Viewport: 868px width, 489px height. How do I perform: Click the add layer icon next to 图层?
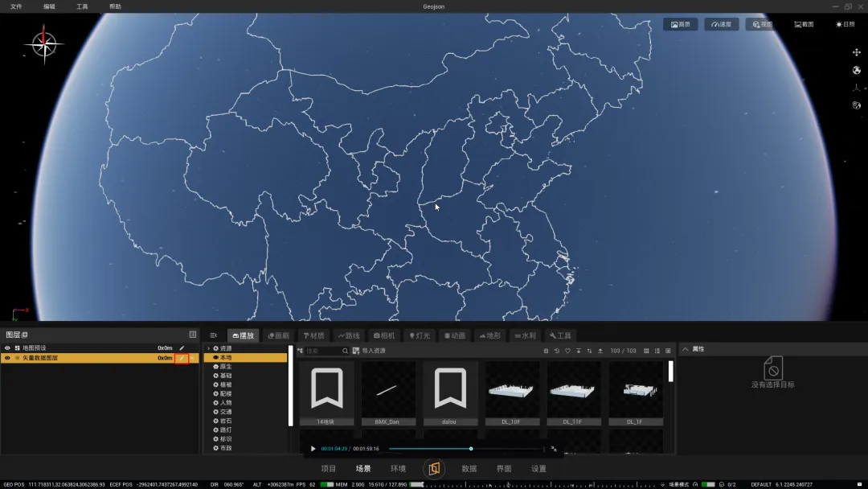pyautogui.click(x=25, y=335)
